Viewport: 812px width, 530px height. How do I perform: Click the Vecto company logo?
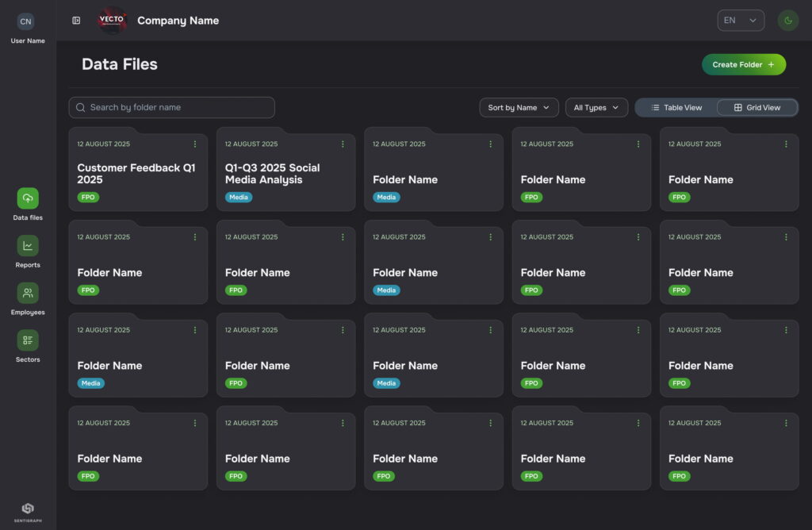click(112, 21)
